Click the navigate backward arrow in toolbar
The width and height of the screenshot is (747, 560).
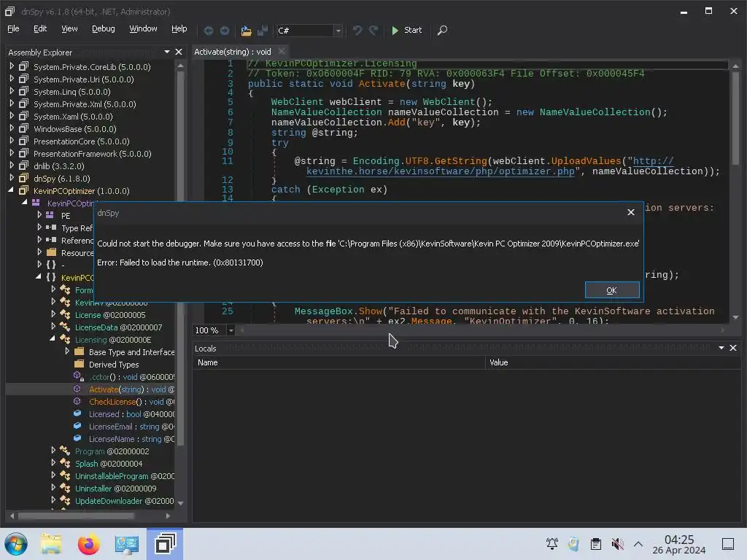click(208, 31)
